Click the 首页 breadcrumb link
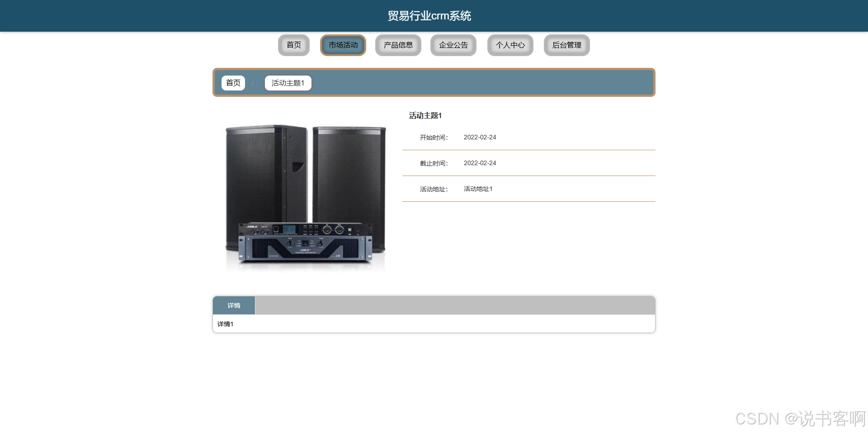This screenshot has width=868, height=433. (x=233, y=83)
